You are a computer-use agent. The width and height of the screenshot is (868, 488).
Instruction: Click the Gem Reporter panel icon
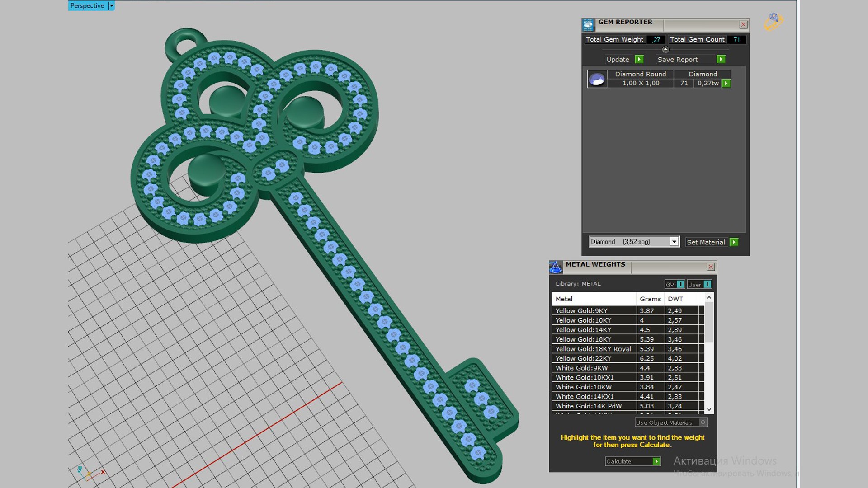click(588, 25)
